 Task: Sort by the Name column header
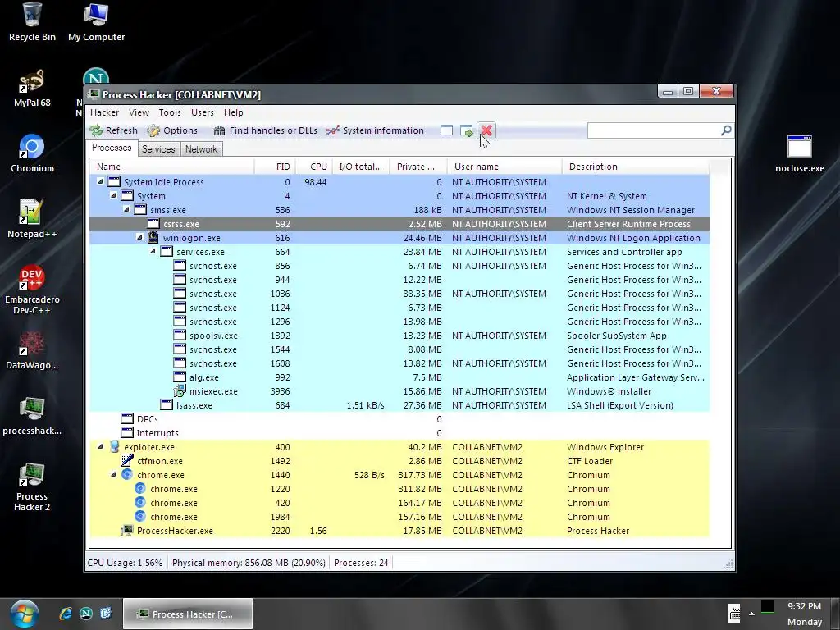point(171,167)
